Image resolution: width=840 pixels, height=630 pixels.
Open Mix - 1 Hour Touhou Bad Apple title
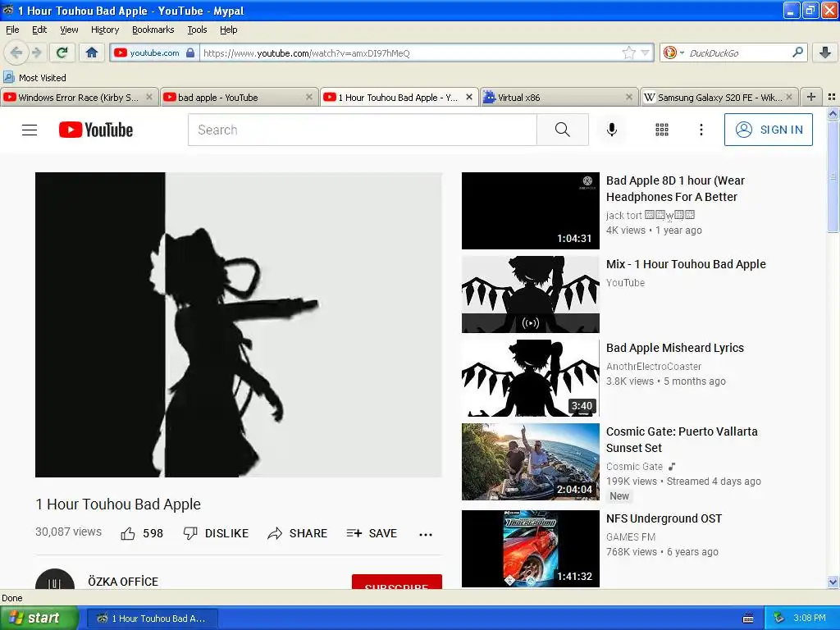[x=686, y=264]
